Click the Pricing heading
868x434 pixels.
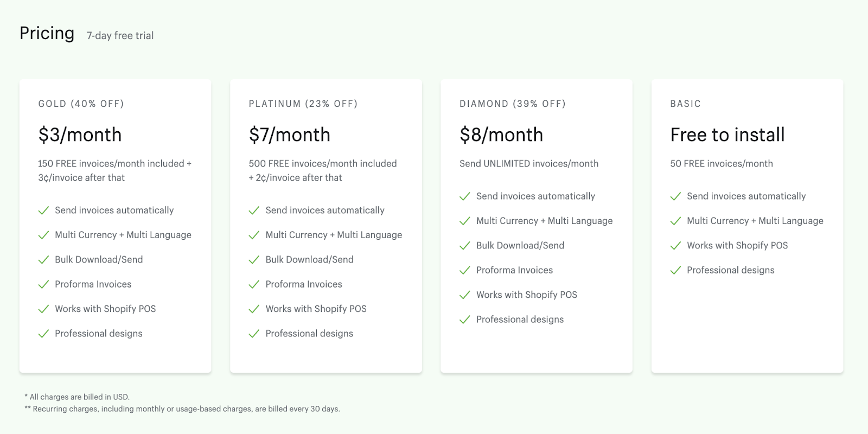click(47, 33)
